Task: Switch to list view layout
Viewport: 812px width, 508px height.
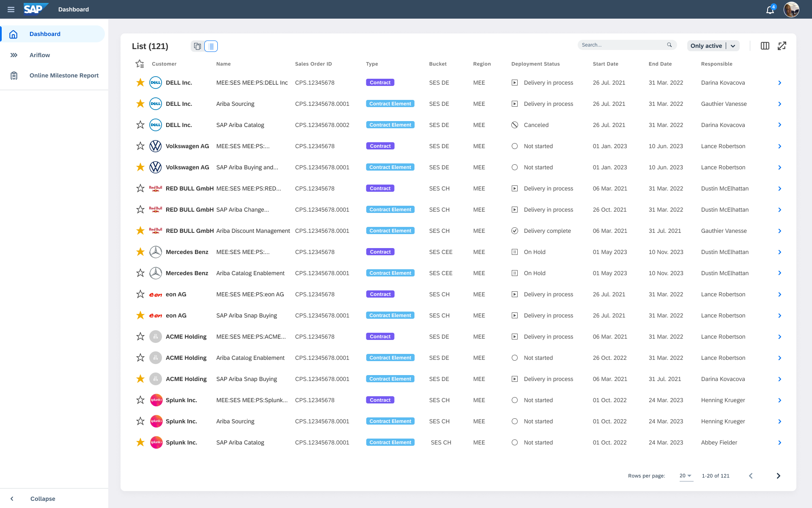Action: coord(211,46)
